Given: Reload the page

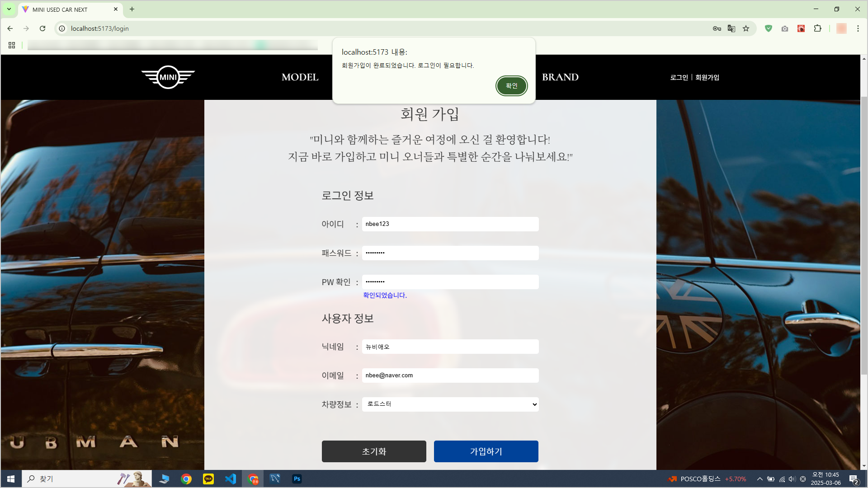Looking at the screenshot, I should coord(42,28).
